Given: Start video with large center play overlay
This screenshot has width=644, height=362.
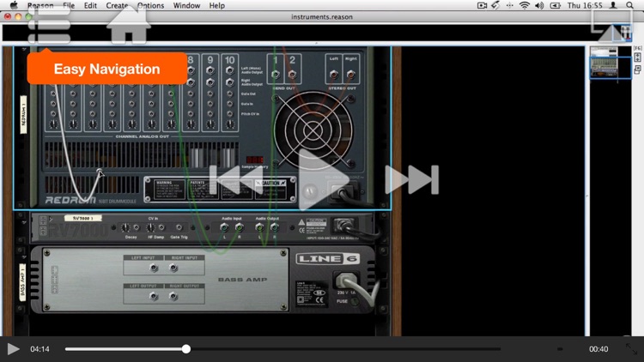Looking at the screenshot, I should [x=323, y=180].
